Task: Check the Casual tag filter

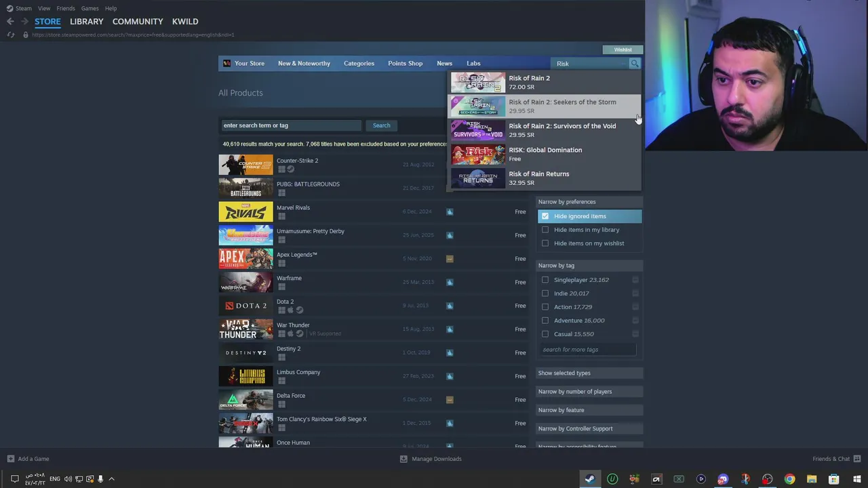Action: [x=545, y=334]
